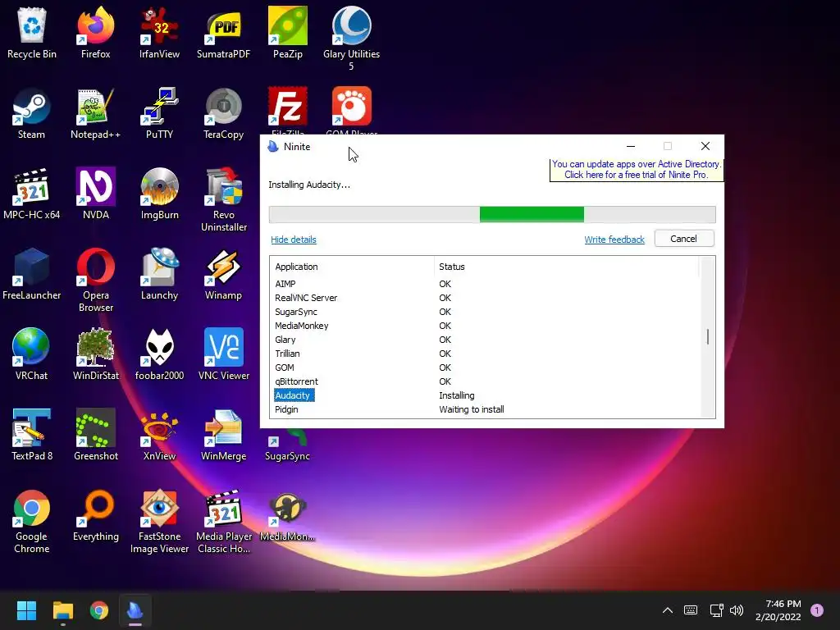Image resolution: width=840 pixels, height=630 pixels.
Task: Click the Revo Uninstaller desktop icon
Action: coord(223,199)
